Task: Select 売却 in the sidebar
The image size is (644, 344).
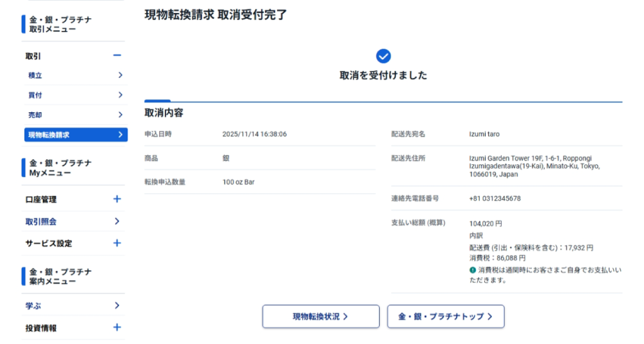Action: click(x=35, y=115)
